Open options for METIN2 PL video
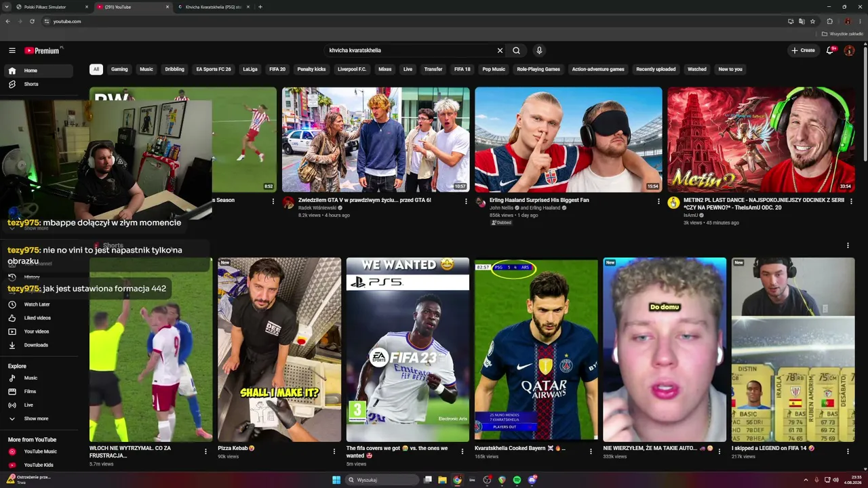 coord(851,201)
